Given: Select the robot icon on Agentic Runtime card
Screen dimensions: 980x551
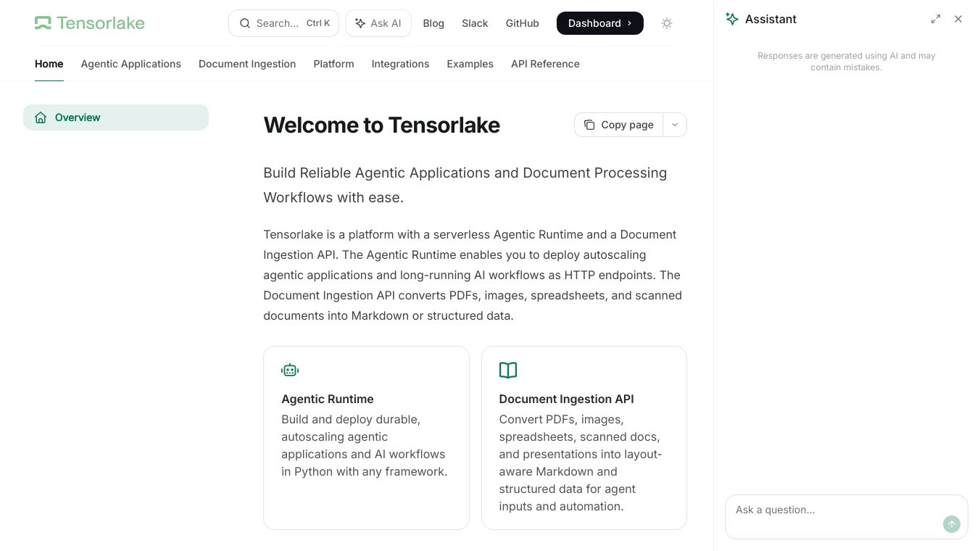Looking at the screenshot, I should click(x=290, y=370).
